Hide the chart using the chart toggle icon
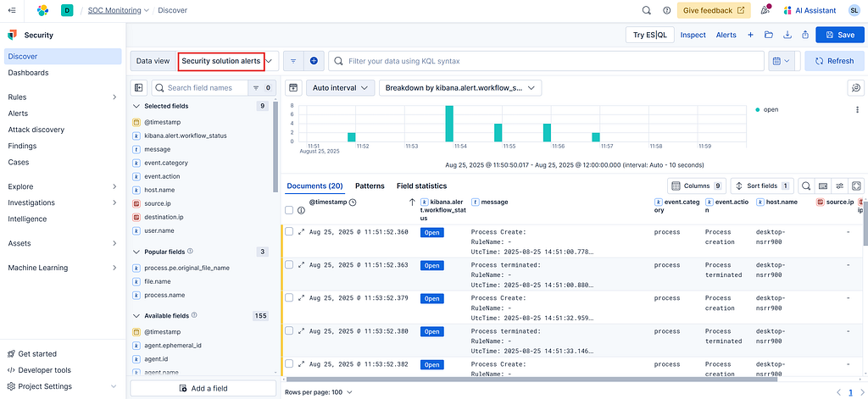868x399 pixels. pos(293,87)
